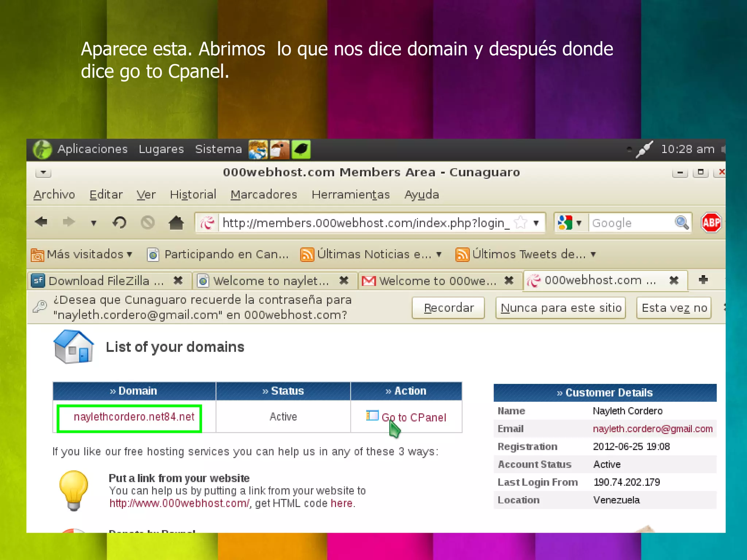Close the Welcome to 000we... tab

coord(509,280)
